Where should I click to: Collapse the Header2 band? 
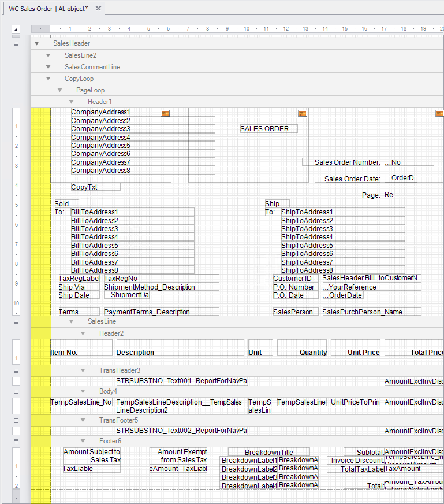(83, 333)
